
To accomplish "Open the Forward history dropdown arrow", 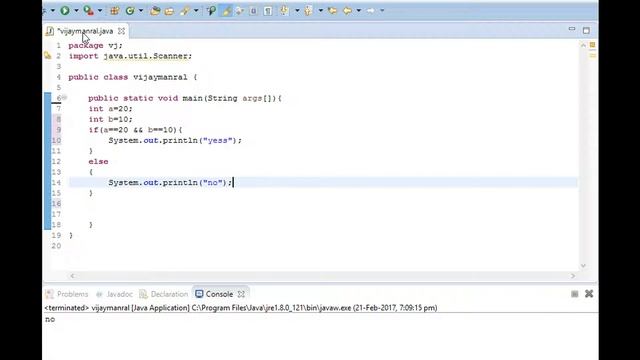I will pyautogui.click(x=382, y=11).
